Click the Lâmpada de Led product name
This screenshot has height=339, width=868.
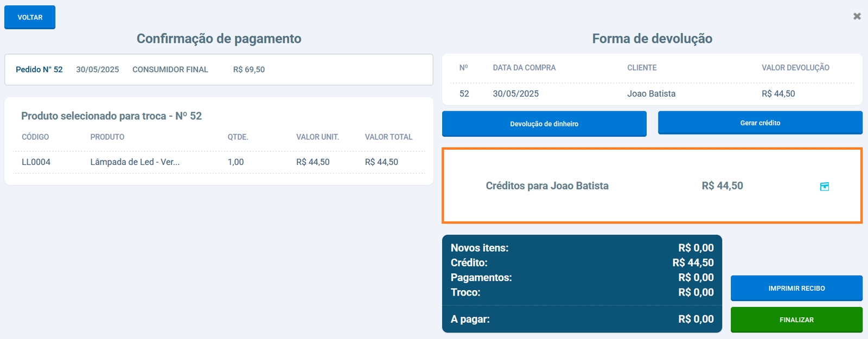coord(135,162)
